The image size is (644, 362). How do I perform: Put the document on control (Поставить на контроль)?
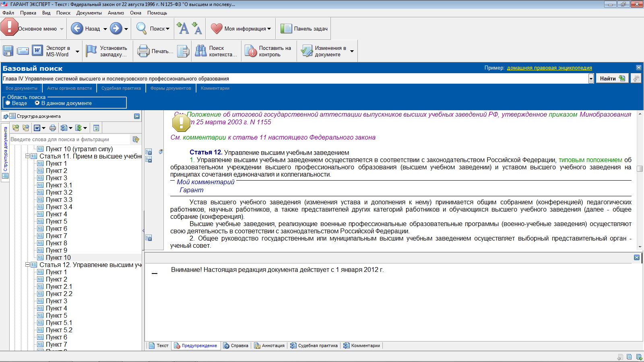[268, 51]
